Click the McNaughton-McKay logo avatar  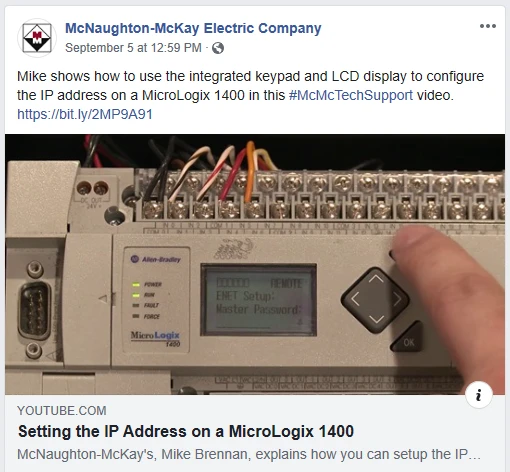point(37,38)
